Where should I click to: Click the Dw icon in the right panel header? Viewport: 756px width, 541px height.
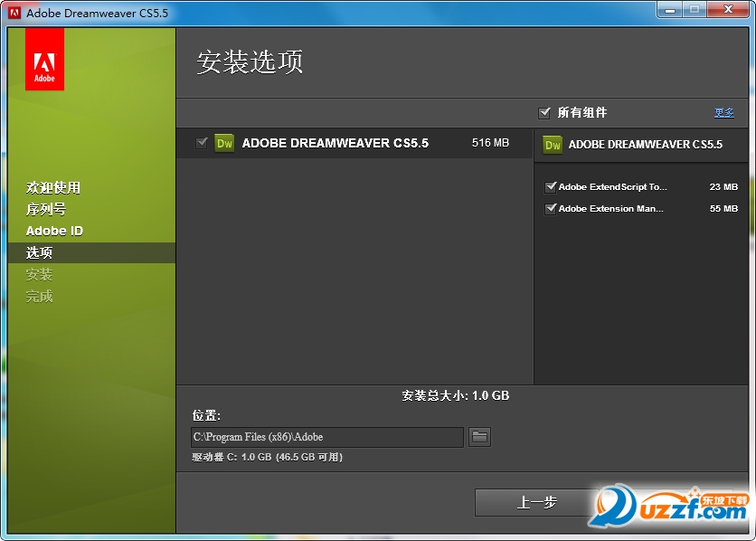(x=553, y=145)
